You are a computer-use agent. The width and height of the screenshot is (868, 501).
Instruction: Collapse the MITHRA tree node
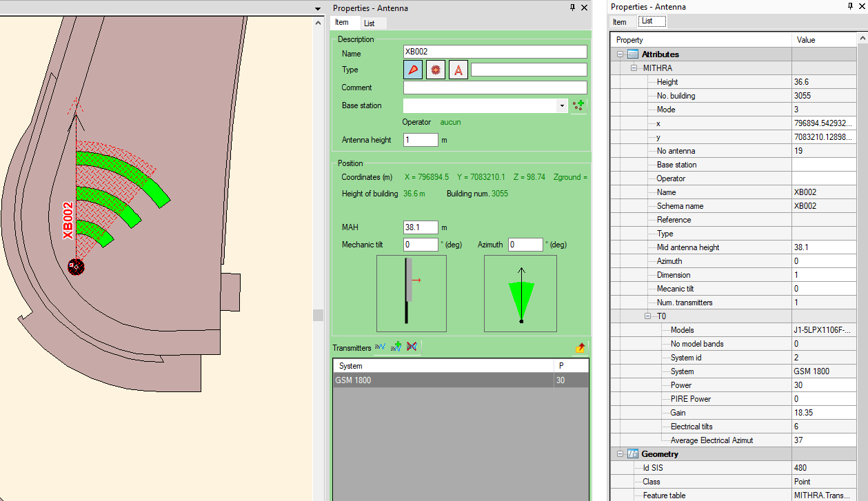click(x=634, y=68)
